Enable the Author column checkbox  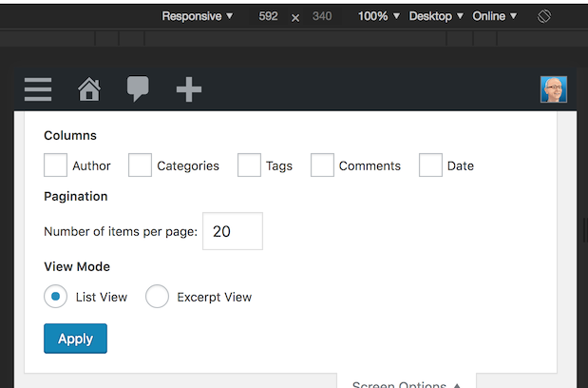[x=55, y=165]
